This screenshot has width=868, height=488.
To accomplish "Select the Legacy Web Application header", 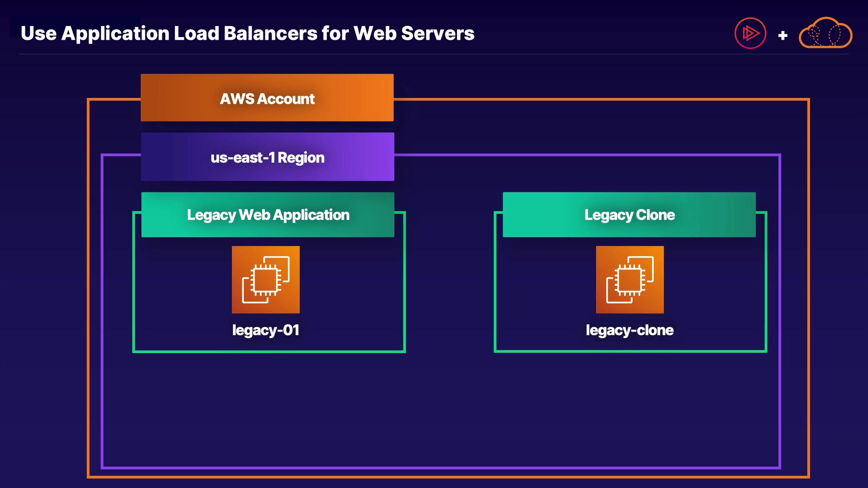I will pyautogui.click(x=268, y=215).
